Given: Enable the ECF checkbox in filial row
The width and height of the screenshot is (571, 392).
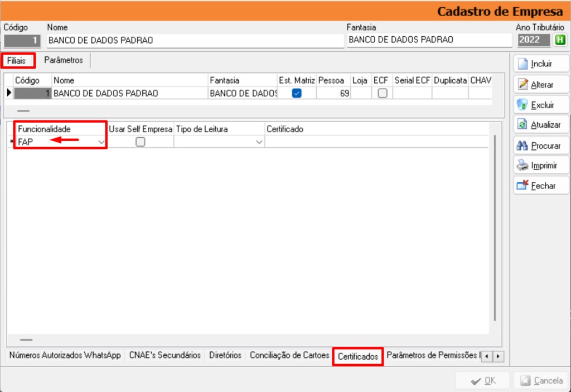Looking at the screenshot, I should [382, 94].
